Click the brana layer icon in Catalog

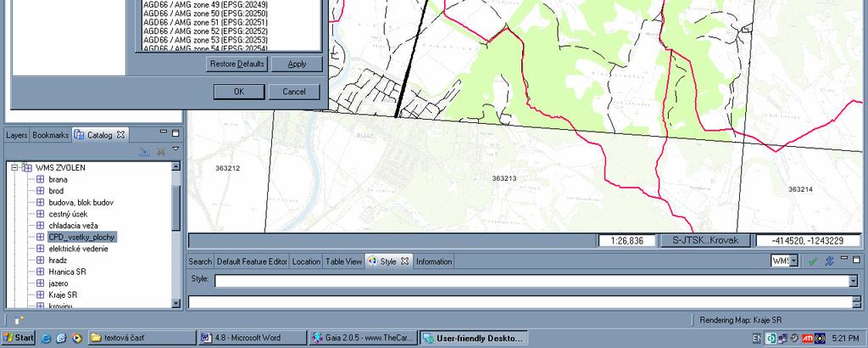pyautogui.click(x=40, y=179)
